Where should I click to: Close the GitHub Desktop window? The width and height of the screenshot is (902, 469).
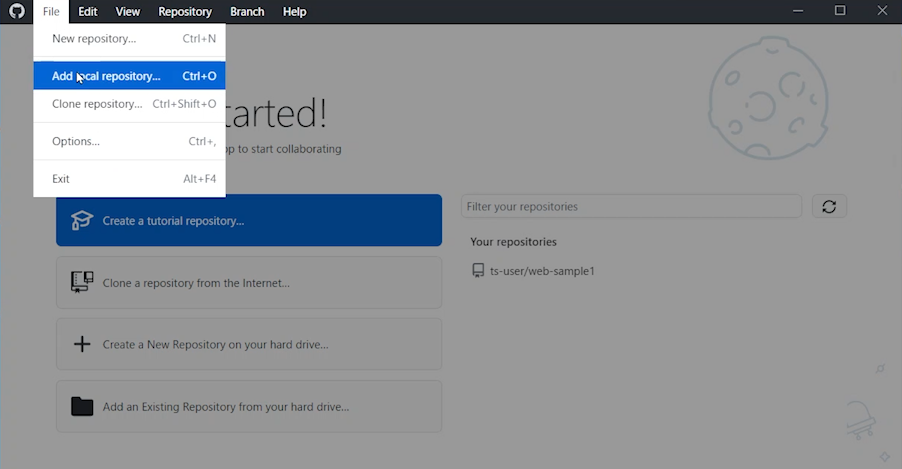click(x=882, y=11)
